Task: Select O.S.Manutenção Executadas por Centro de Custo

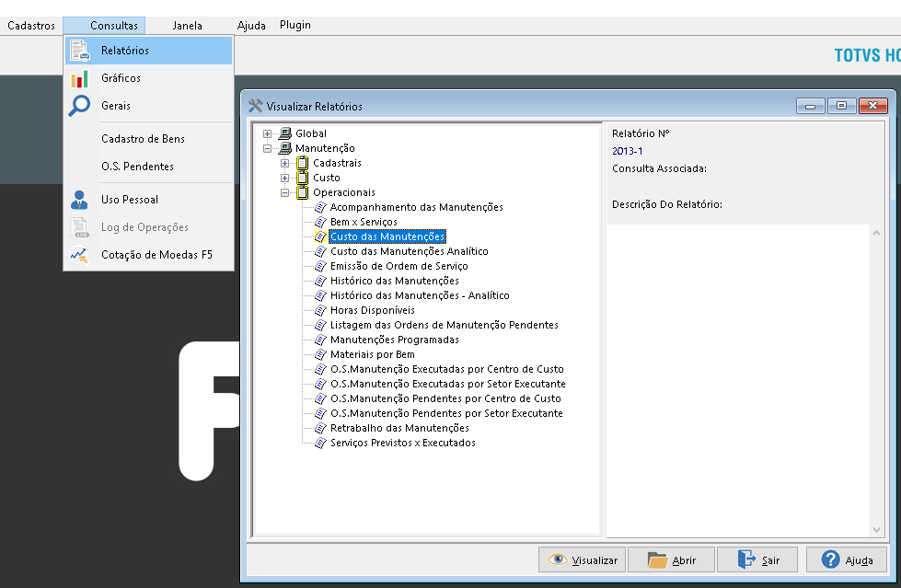Action: point(446,369)
